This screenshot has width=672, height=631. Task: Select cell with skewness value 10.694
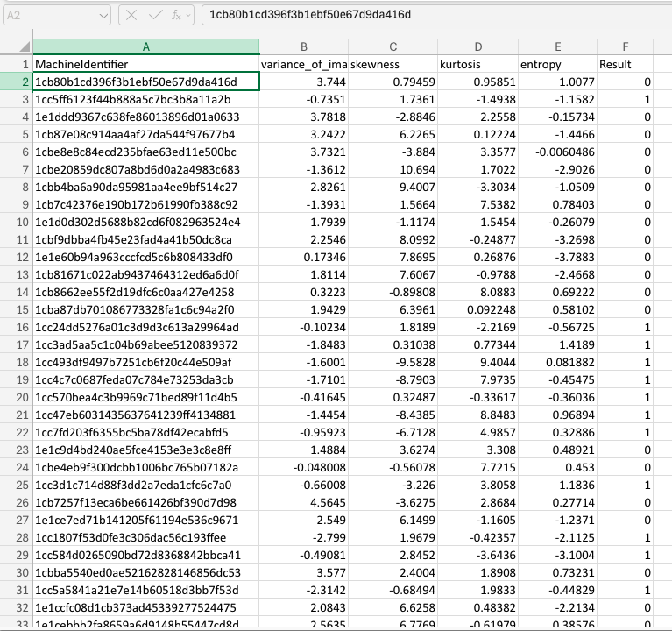pos(392,169)
